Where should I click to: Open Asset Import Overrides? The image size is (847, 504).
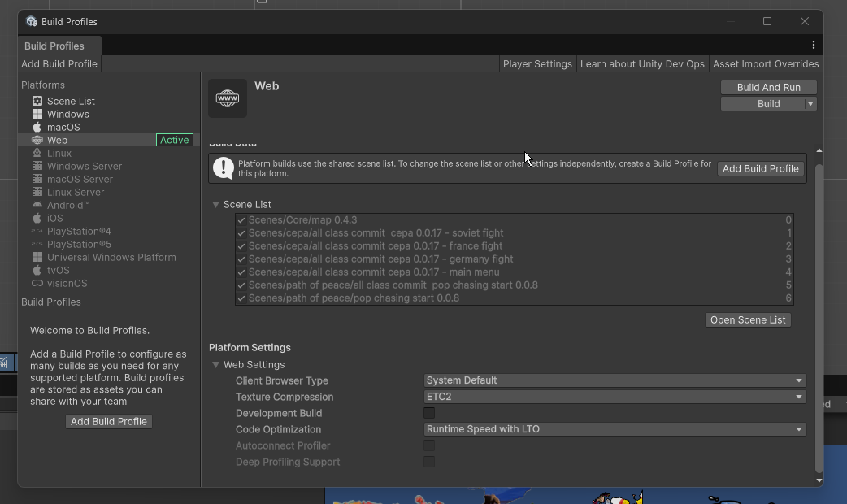[x=766, y=63]
